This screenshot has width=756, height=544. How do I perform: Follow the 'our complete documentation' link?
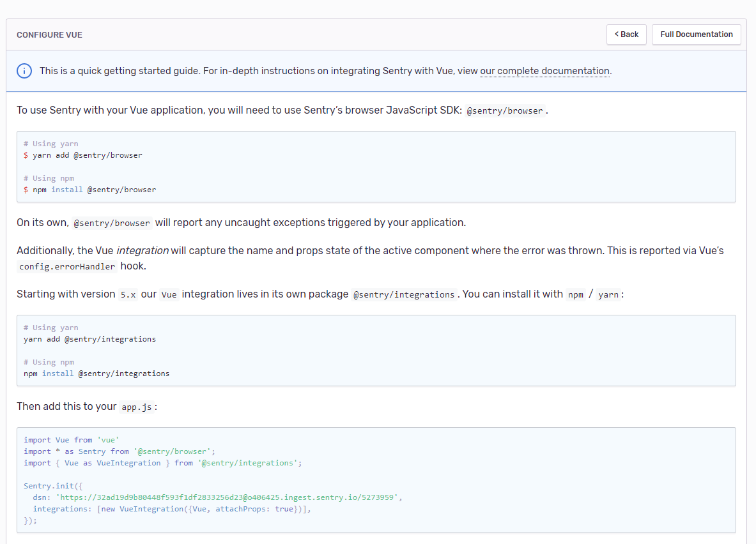coord(544,71)
